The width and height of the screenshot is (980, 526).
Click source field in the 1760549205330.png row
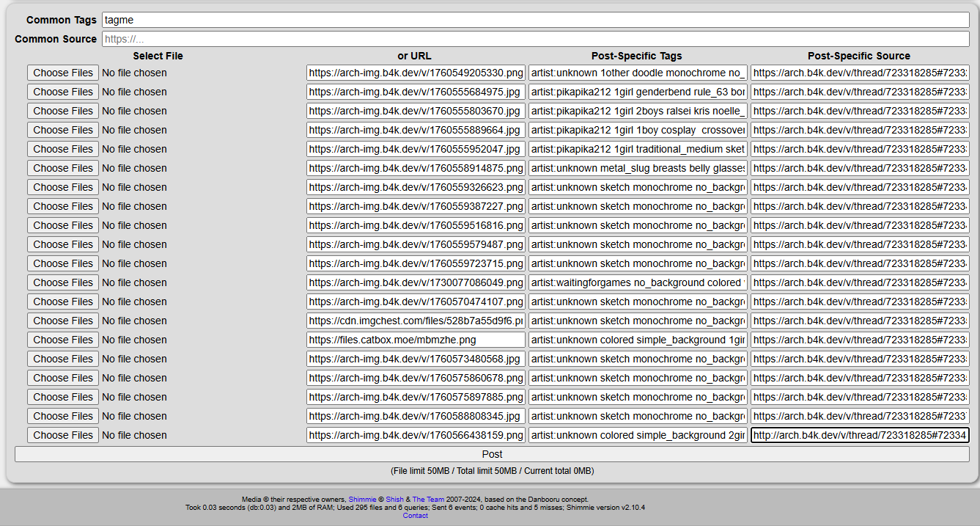coord(860,73)
